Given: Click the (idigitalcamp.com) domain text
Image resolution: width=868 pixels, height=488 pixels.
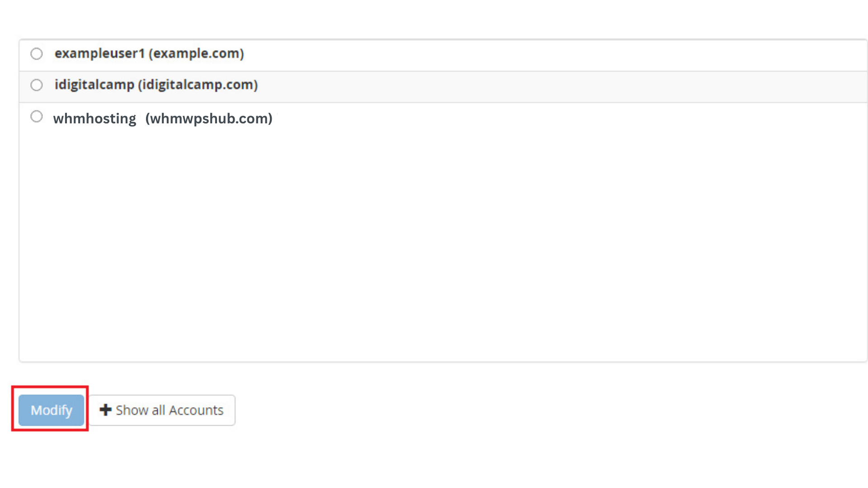Looking at the screenshot, I should click(x=198, y=84).
